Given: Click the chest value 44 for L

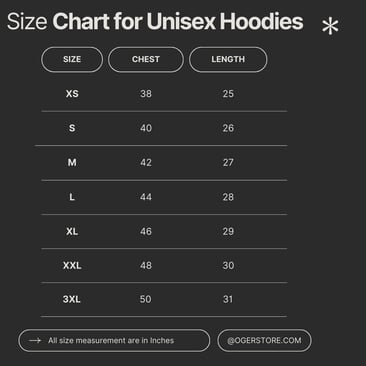Looking at the screenshot, I should (x=146, y=197).
